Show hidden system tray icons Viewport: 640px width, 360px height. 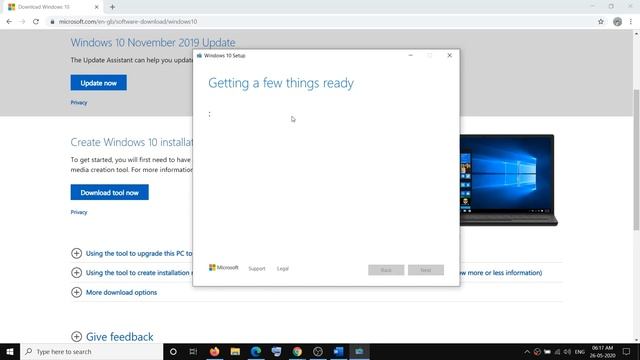527,352
